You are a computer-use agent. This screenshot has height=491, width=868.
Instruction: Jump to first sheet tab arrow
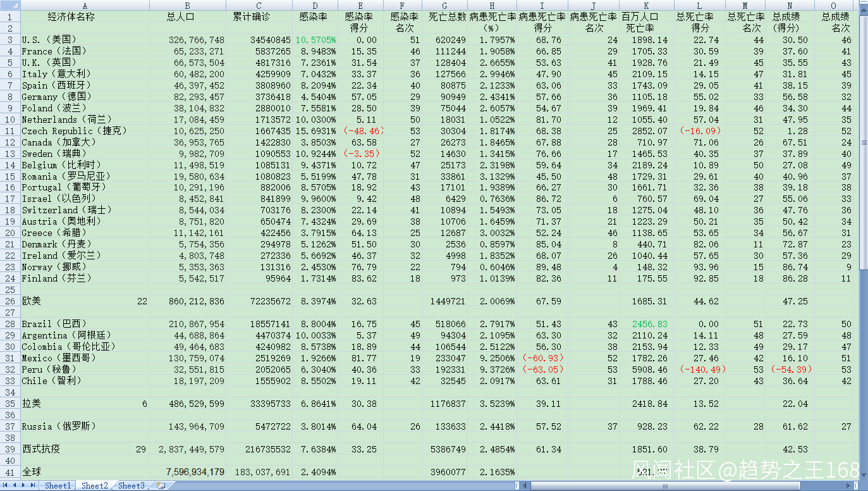[6, 485]
